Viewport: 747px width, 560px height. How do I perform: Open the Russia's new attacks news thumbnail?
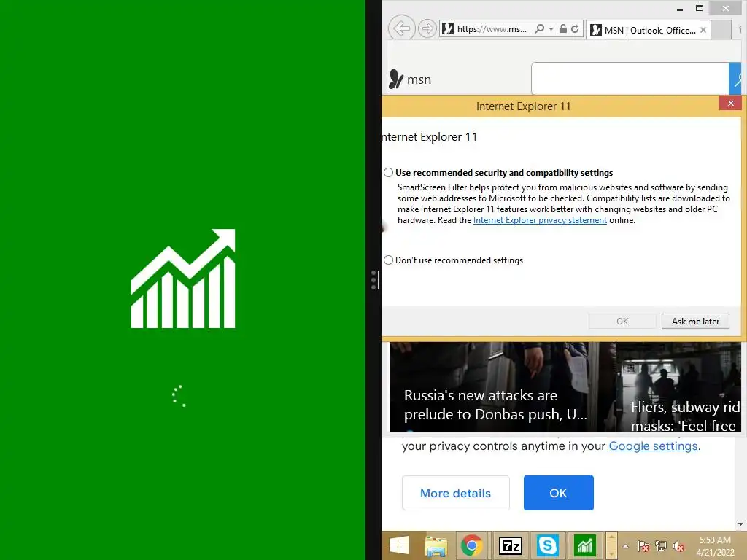pos(502,386)
